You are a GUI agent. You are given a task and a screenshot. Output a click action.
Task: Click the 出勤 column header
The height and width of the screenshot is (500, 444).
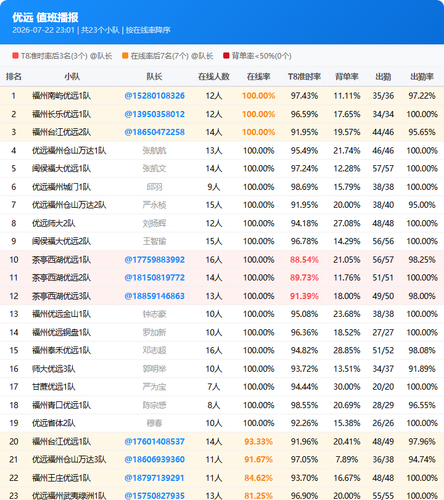click(383, 77)
